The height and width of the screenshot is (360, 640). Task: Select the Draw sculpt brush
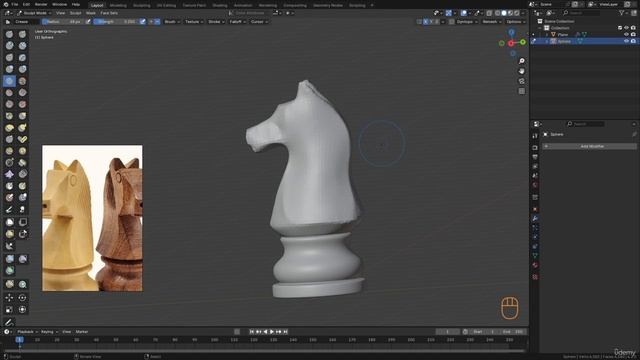pos(9,34)
